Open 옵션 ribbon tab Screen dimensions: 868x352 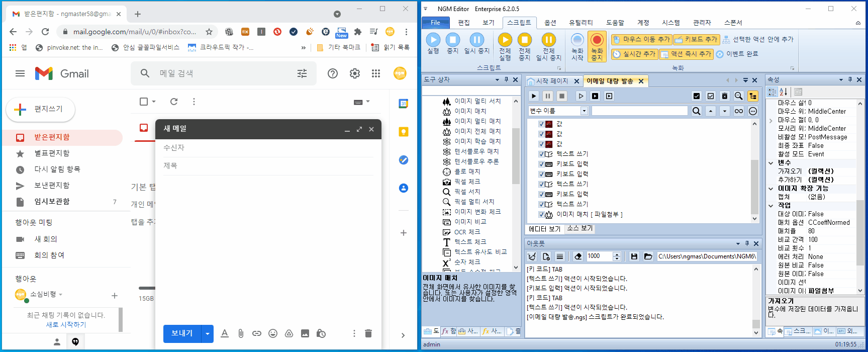550,23
